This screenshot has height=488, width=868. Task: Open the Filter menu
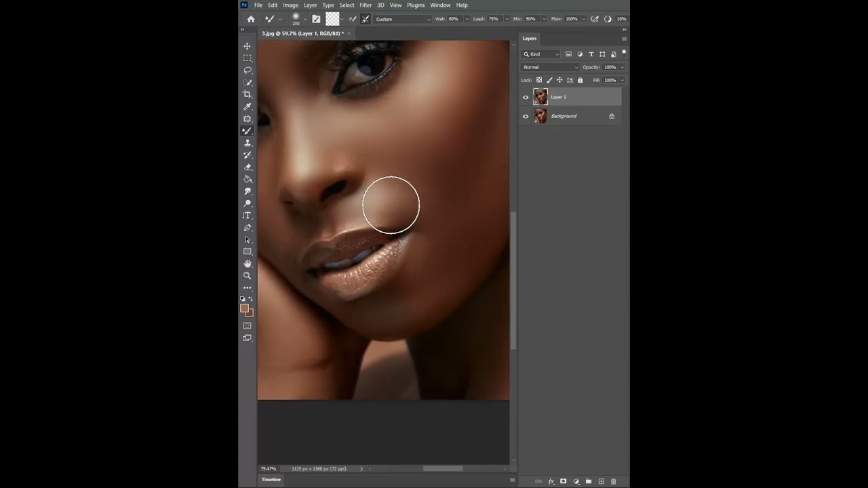tap(366, 5)
